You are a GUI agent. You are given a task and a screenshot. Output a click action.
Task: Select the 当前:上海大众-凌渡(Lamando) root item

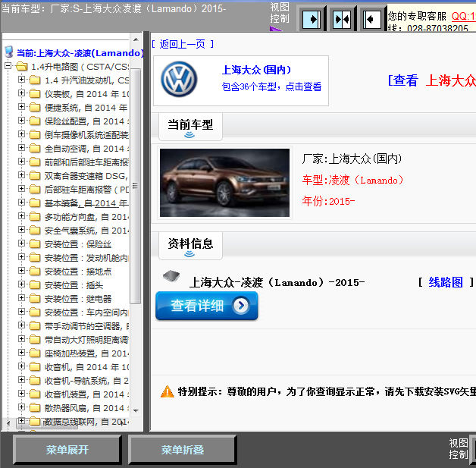pos(80,53)
